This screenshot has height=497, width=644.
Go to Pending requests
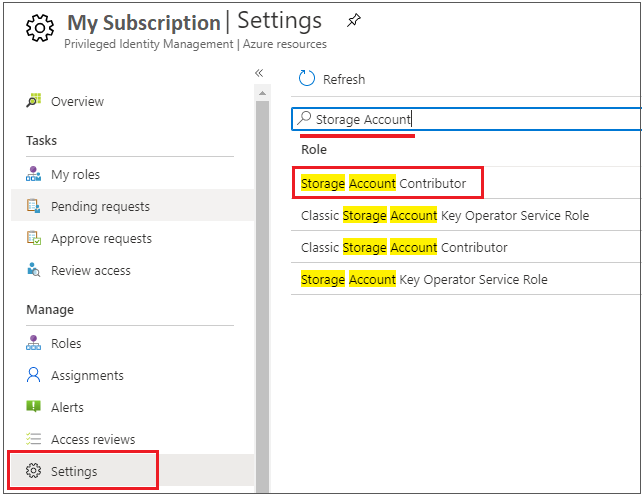pyautogui.click(x=100, y=206)
